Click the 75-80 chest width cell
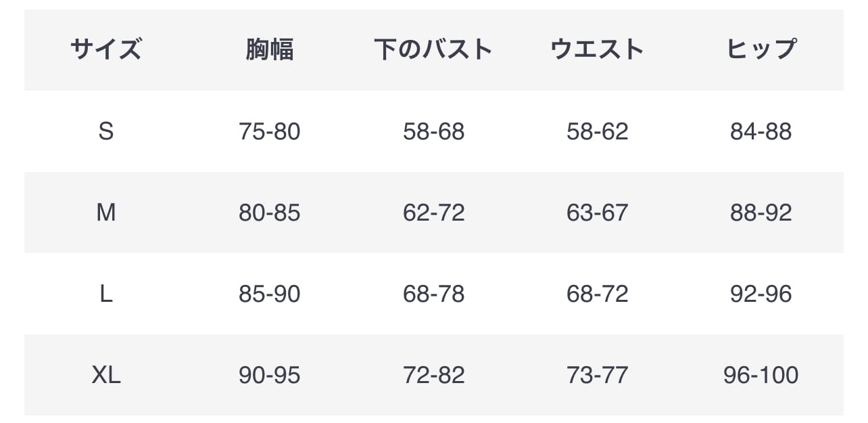 269,131
